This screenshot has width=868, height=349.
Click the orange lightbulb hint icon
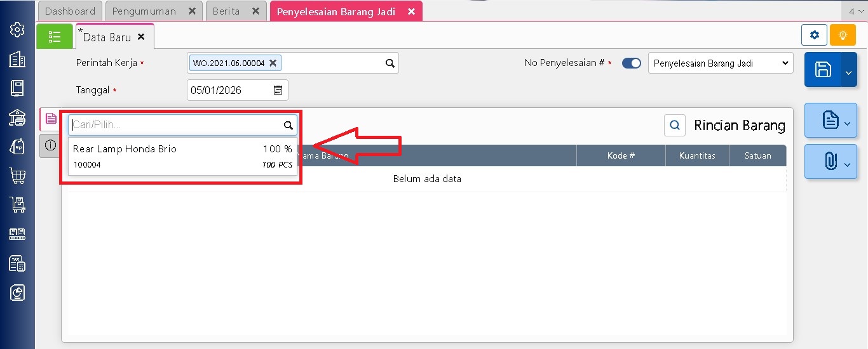tap(843, 35)
